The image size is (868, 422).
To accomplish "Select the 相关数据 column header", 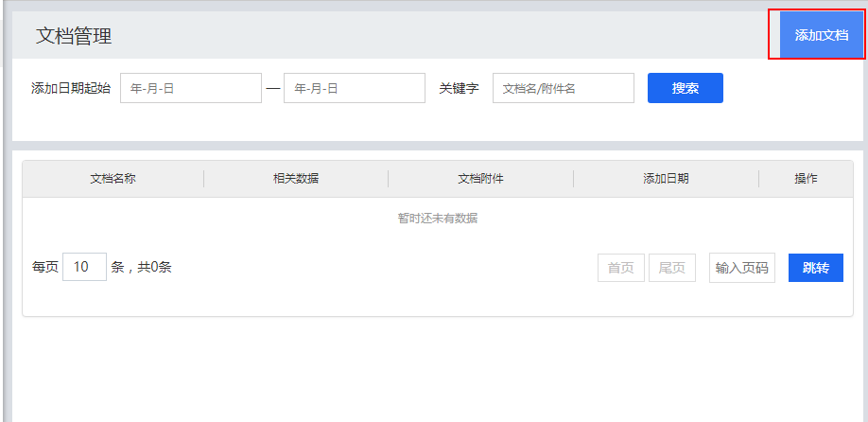I will (x=296, y=179).
